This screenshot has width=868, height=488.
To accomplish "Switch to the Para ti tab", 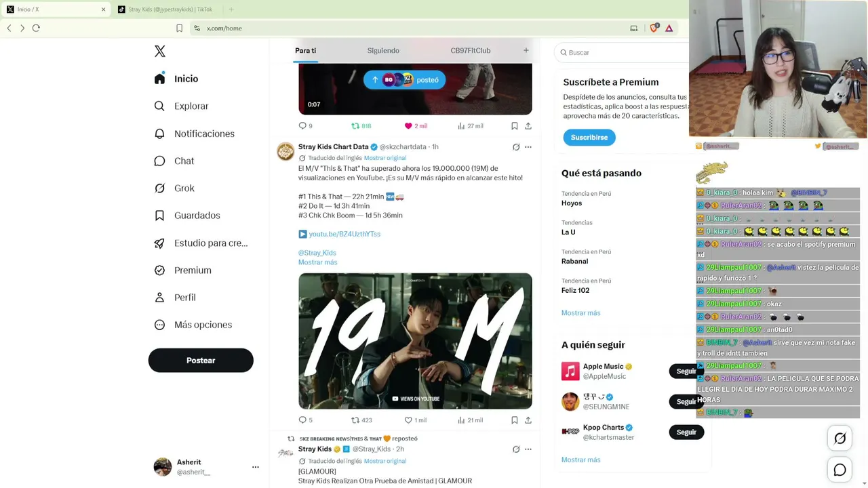I will 305,51.
